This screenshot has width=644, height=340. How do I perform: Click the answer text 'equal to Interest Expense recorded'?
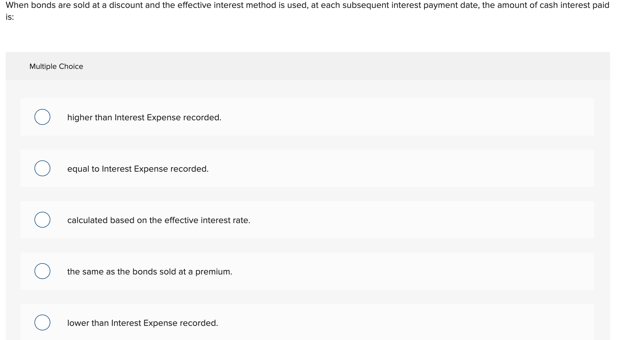138,169
